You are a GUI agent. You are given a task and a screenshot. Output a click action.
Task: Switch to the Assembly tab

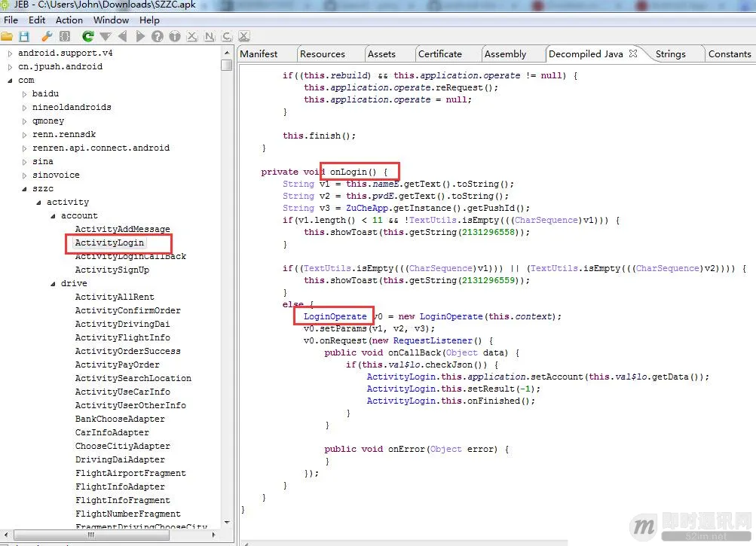click(x=505, y=54)
